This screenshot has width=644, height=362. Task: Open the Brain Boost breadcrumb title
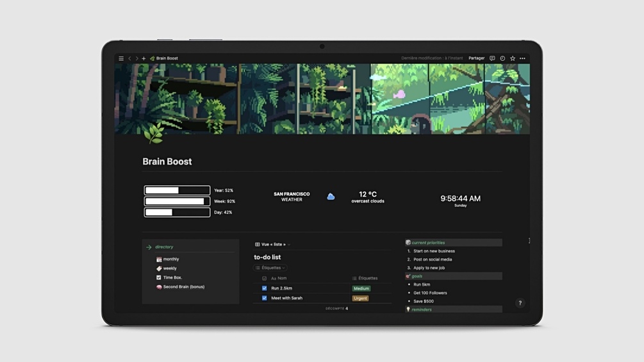pyautogui.click(x=167, y=58)
